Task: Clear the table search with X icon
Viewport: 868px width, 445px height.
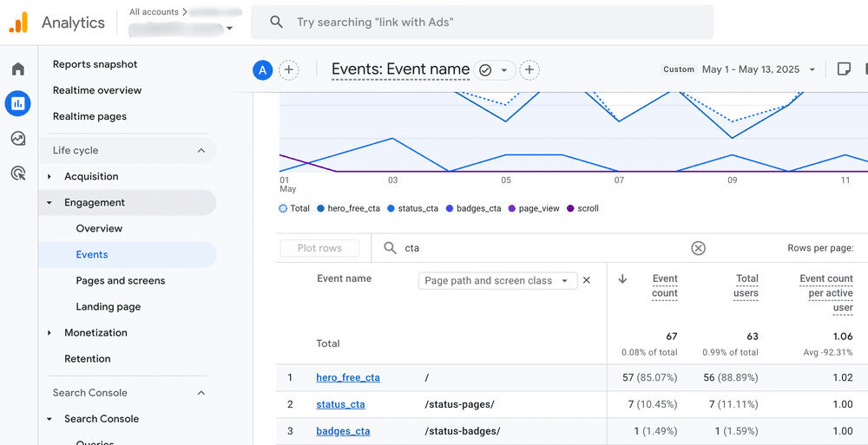Action: click(x=698, y=248)
